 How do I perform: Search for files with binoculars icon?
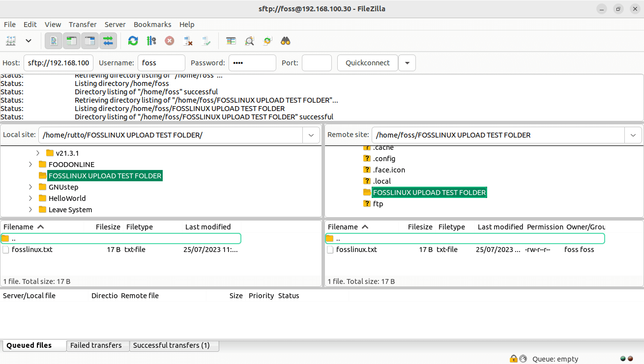(x=286, y=41)
